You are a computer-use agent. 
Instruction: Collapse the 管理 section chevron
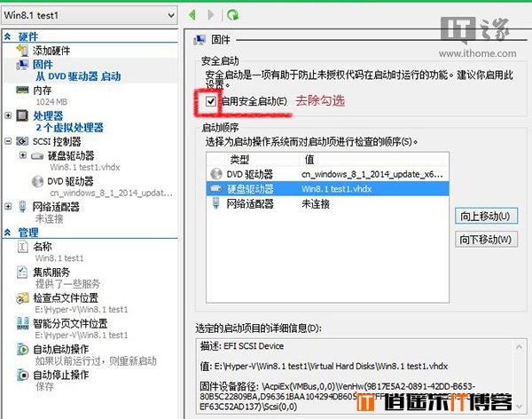(7, 233)
